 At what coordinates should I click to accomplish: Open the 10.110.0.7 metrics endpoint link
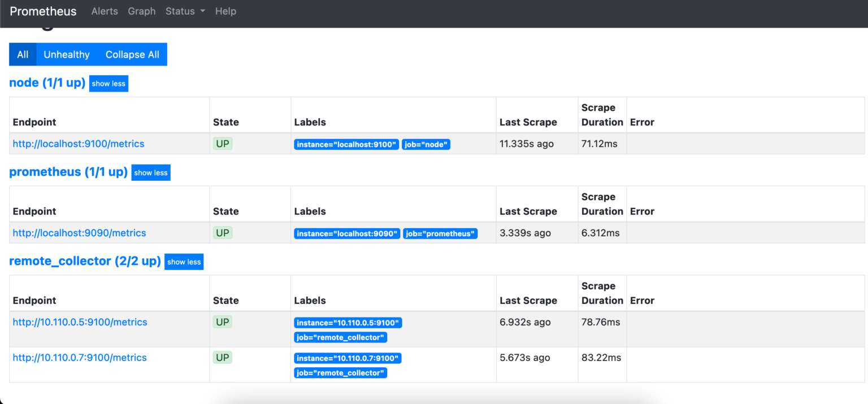(x=80, y=357)
